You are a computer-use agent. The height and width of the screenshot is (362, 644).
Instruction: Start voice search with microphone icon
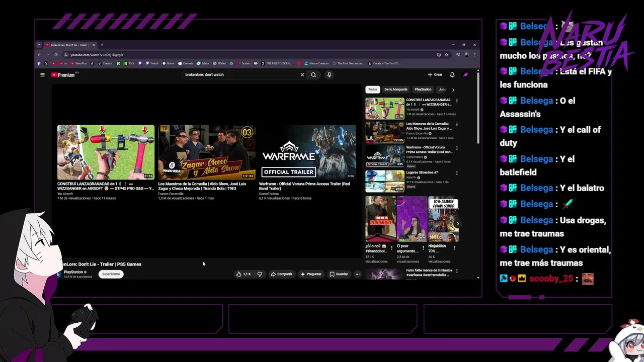[329, 75]
